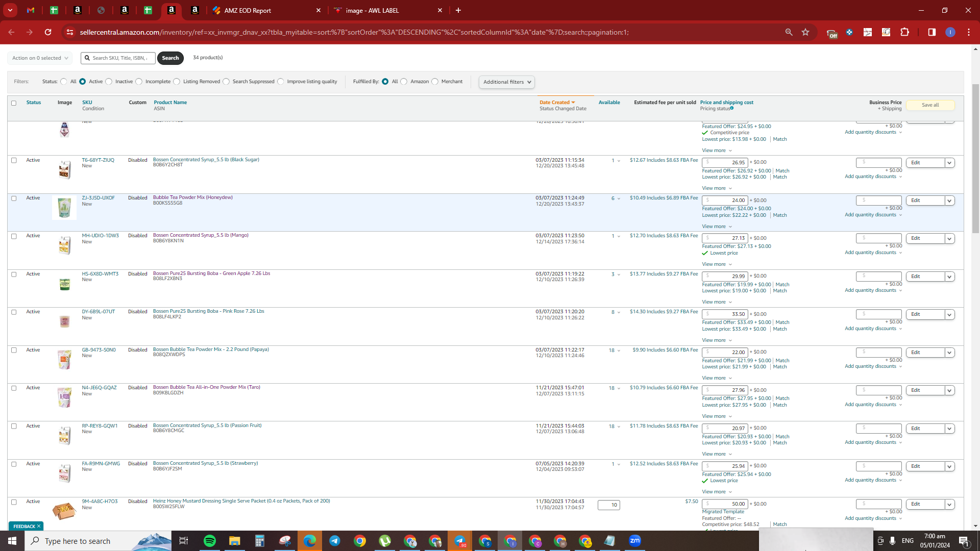980x551 pixels.
Task: Click the available quantity field showing 10
Action: 609,505
